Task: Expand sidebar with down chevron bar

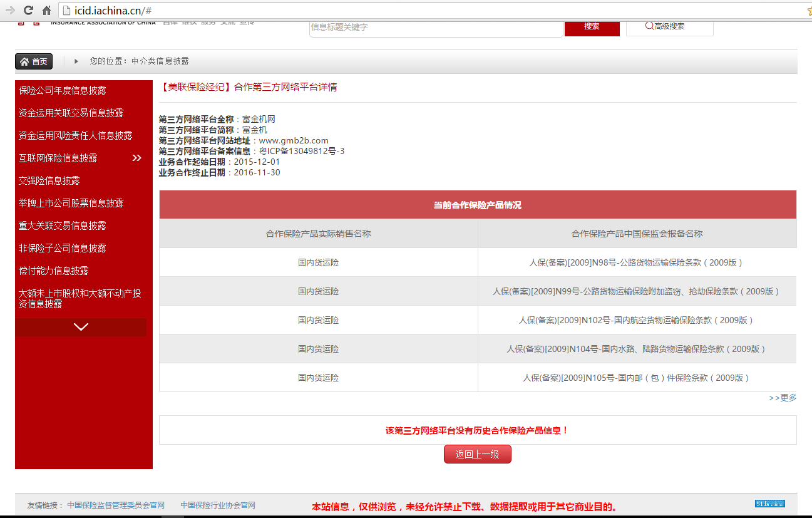Action: click(x=81, y=327)
